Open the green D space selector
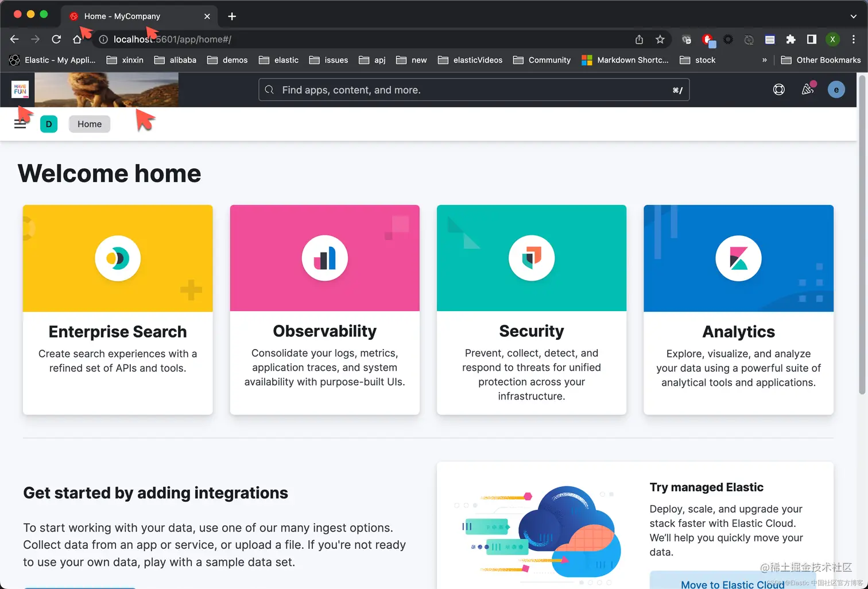This screenshot has width=868, height=589. pyautogui.click(x=49, y=124)
